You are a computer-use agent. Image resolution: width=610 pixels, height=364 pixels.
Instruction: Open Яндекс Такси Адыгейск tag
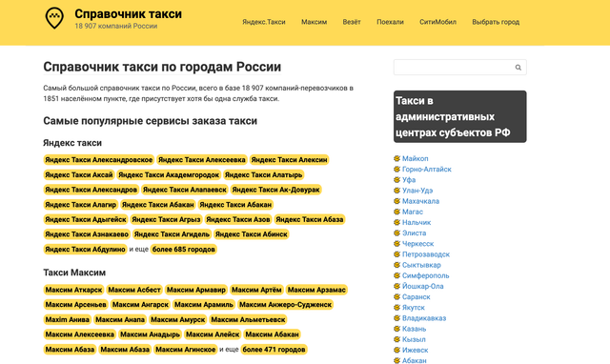point(86,220)
